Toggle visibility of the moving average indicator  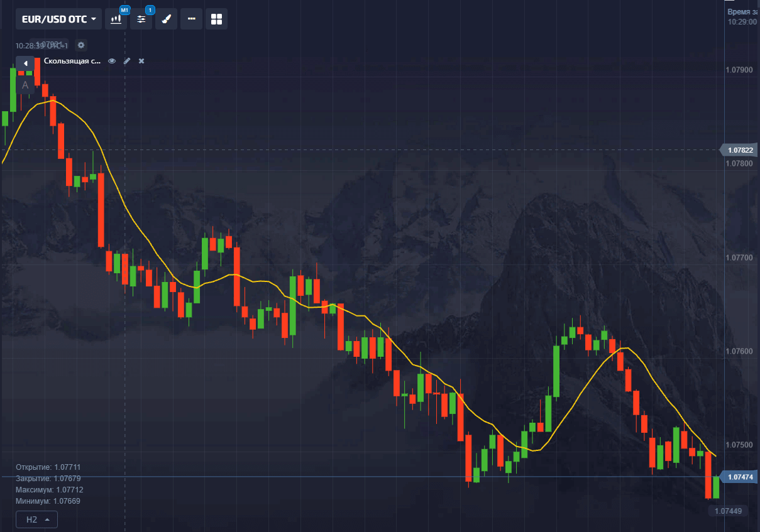(x=112, y=61)
